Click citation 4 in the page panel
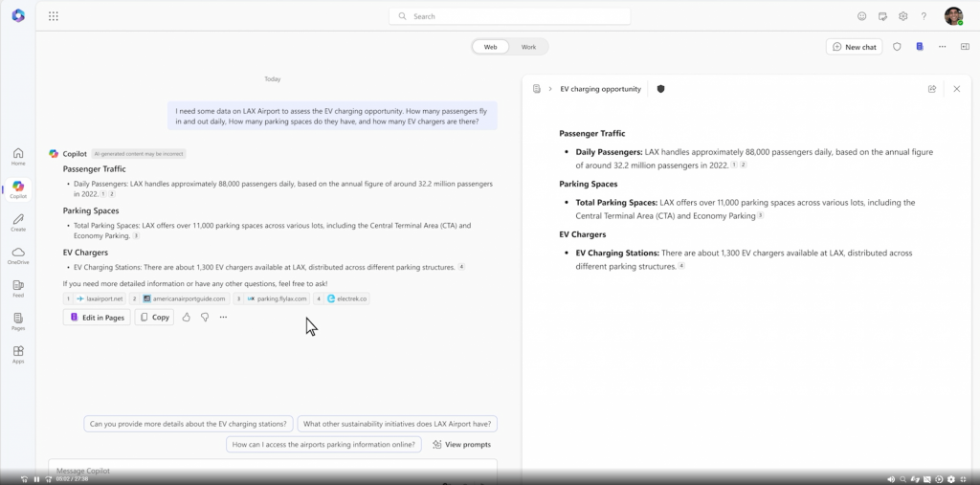This screenshot has width=980, height=485. [x=681, y=266]
